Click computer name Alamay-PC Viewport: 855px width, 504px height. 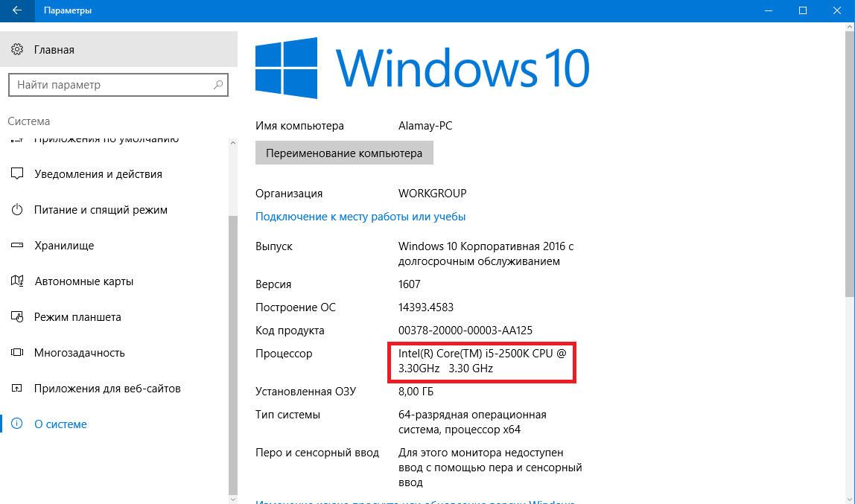[x=425, y=126]
